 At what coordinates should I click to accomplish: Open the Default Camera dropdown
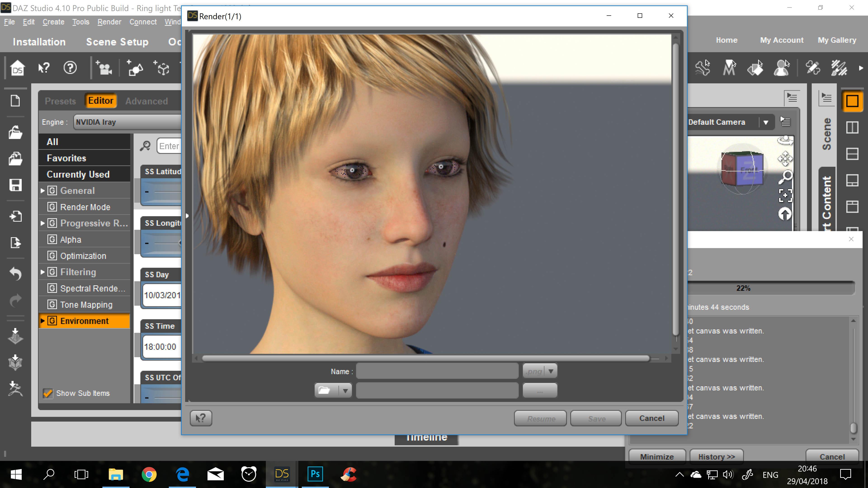point(766,122)
